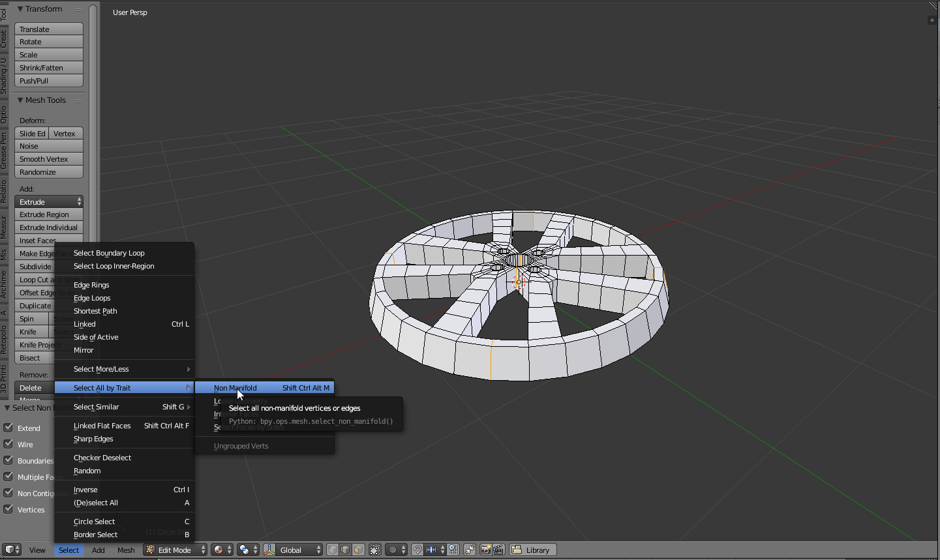Click the OpenGL render image camera icon
Image resolution: width=940 pixels, height=560 pixels.
[486, 550]
